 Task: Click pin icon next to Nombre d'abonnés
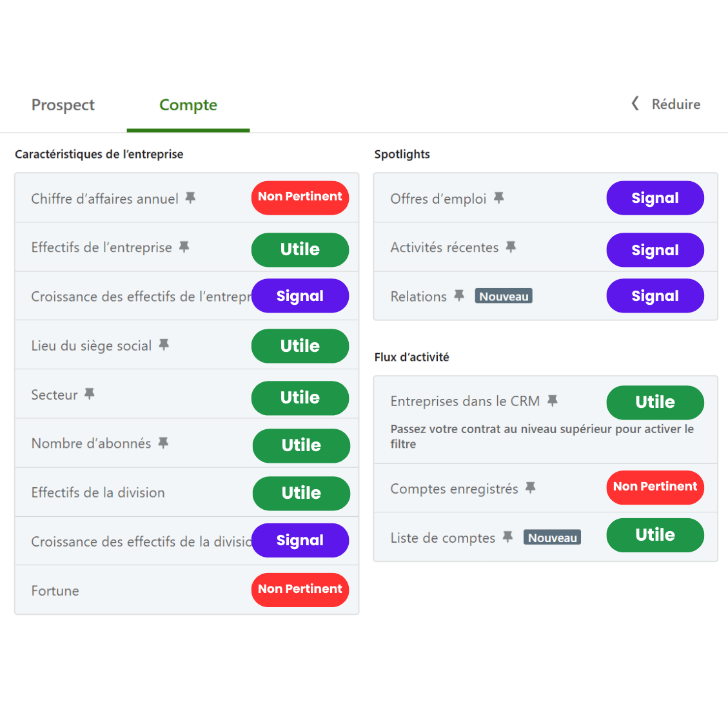[164, 443]
